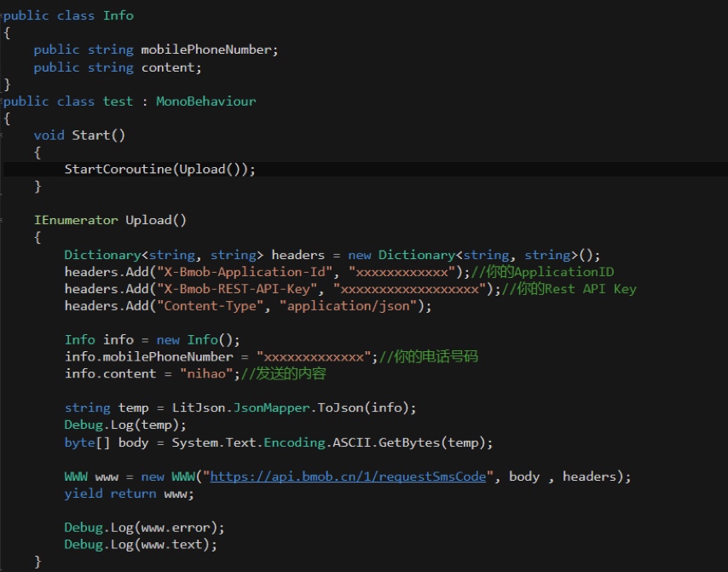The height and width of the screenshot is (572, 728).
Task: Place cursor on the StartCoroutine call
Action: point(119,170)
